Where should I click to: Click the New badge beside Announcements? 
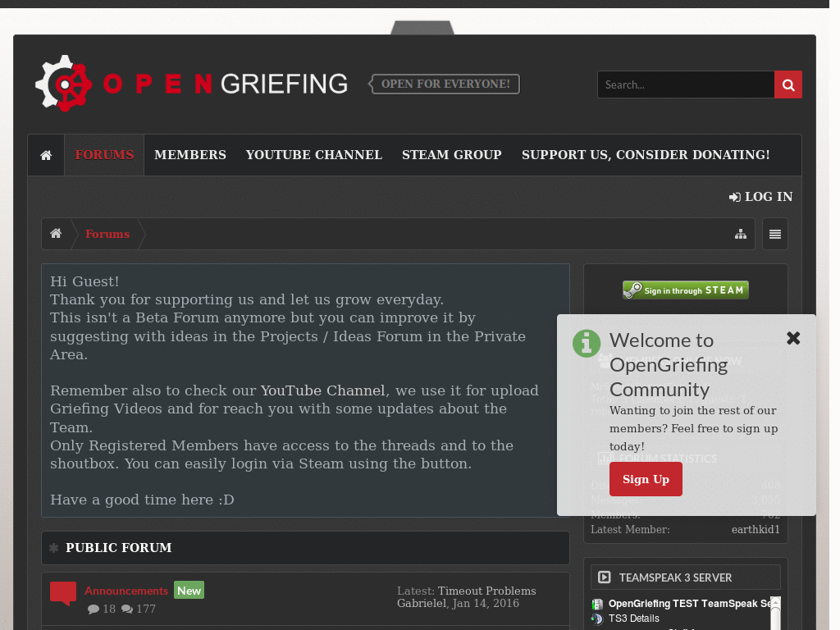tap(189, 591)
